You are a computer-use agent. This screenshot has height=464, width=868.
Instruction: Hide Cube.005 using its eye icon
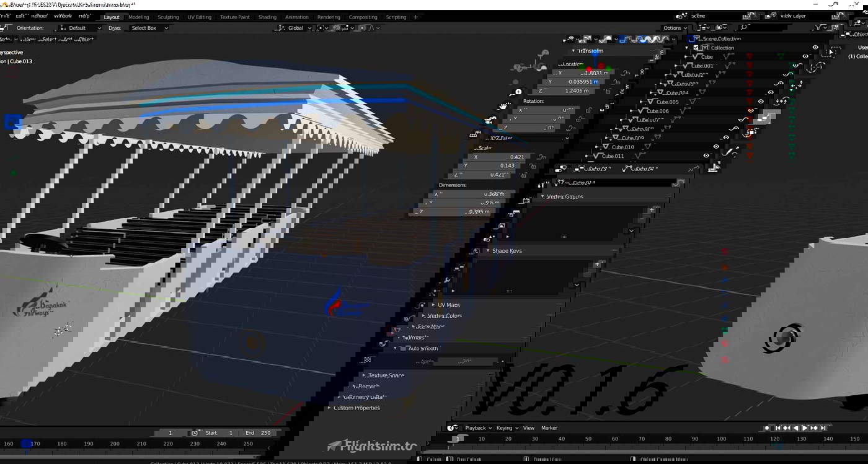(x=761, y=102)
